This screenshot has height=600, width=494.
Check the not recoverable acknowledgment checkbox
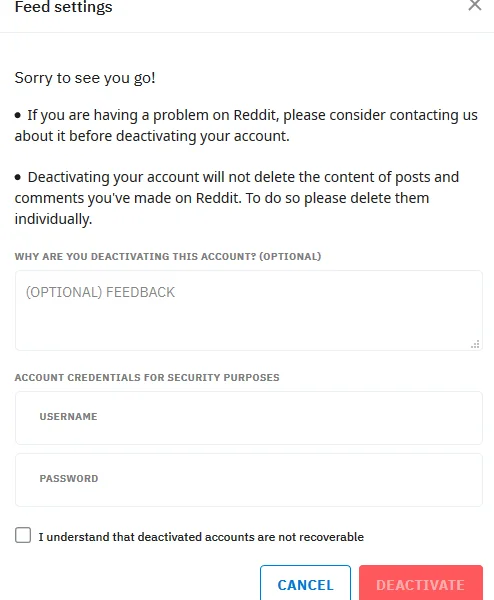coord(23,535)
